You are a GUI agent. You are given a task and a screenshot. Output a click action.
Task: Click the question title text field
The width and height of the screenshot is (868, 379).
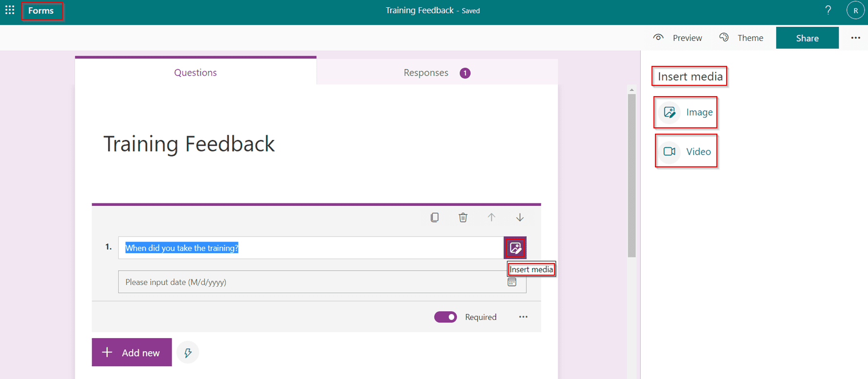click(311, 248)
